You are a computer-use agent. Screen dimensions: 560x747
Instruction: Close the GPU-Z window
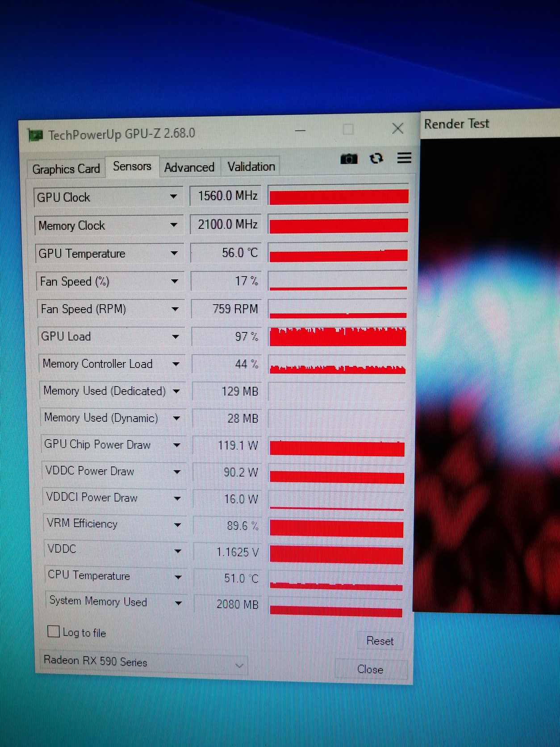pyautogui.click(x=397, y=129)
